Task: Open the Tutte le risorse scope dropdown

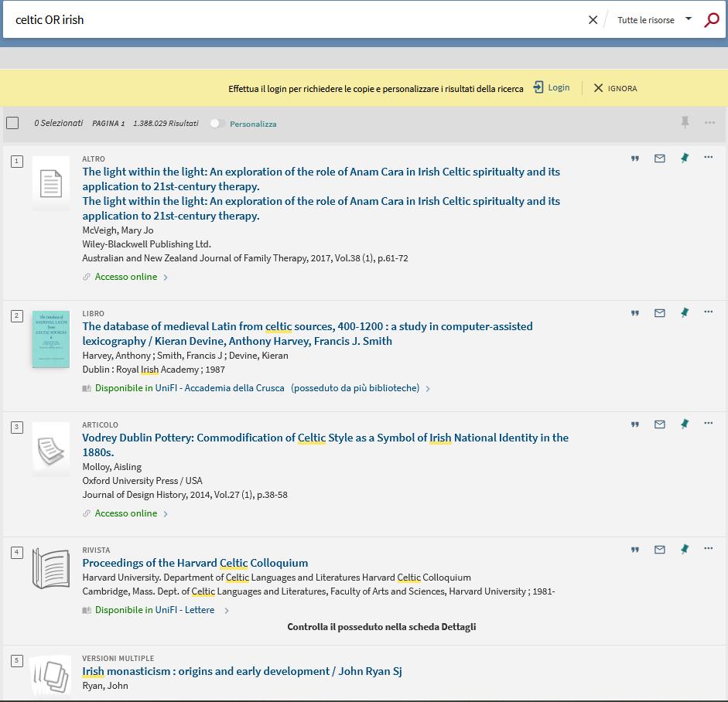Action: [x=655, y=20]
